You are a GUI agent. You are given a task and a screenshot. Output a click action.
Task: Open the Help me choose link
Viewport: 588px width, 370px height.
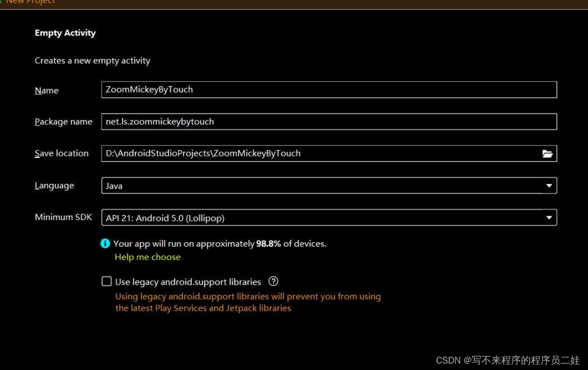147,257
